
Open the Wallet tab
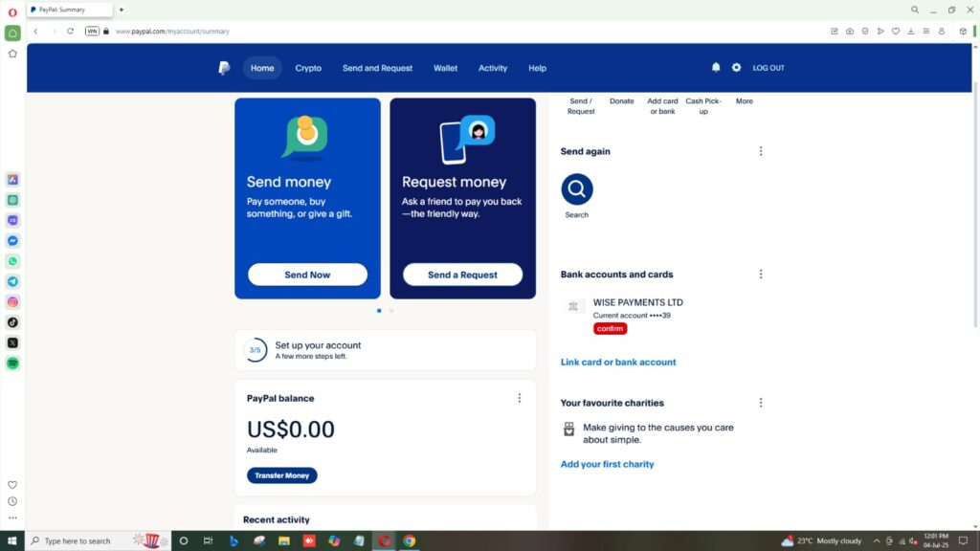pyautogui.click(x=445, y=68)
